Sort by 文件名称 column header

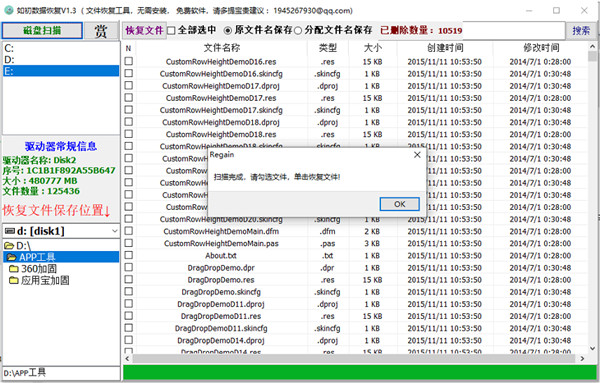(x=222, y=48)
